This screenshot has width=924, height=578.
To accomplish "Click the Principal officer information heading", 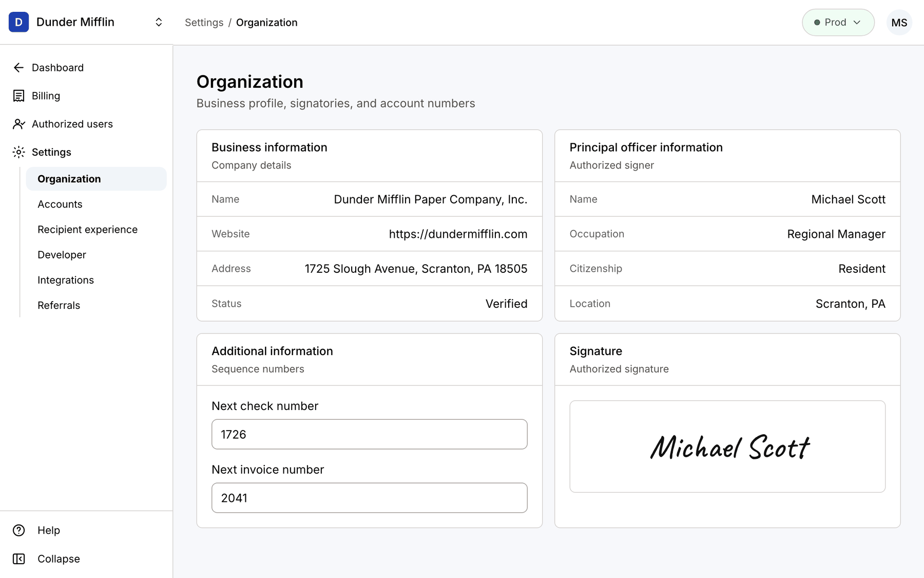I will click(x=646, y=147).
